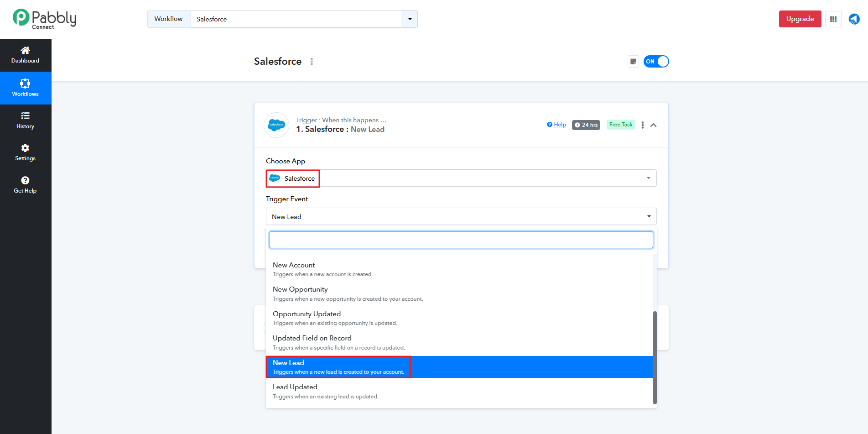Collapse the trigger step chevron
Screen dimensions: 868x434
pos(653,125)
